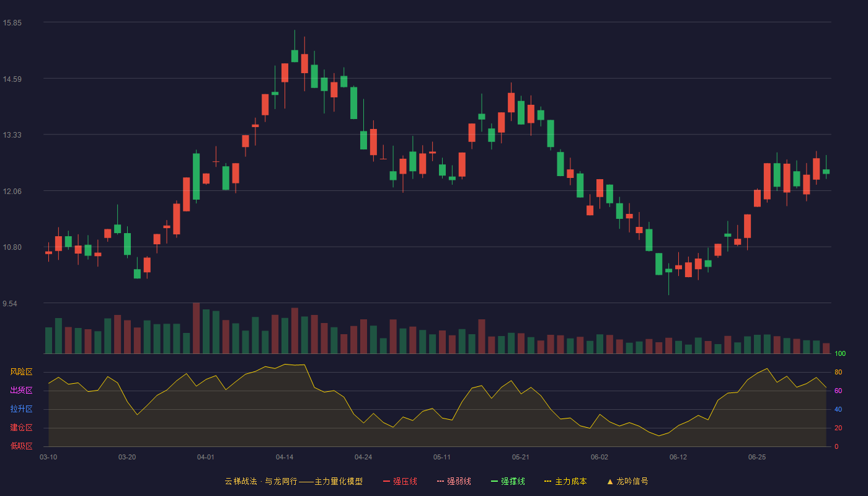Click the 10.80 price axis label
Viewport: 868px width, 496px height.
[x=12, y=247]
